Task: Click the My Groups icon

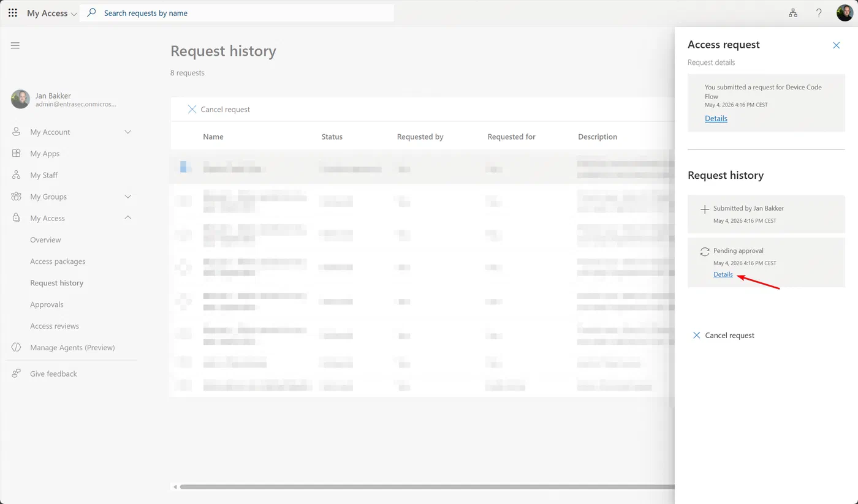Action: pyautogui.click(x=17, y=197)
